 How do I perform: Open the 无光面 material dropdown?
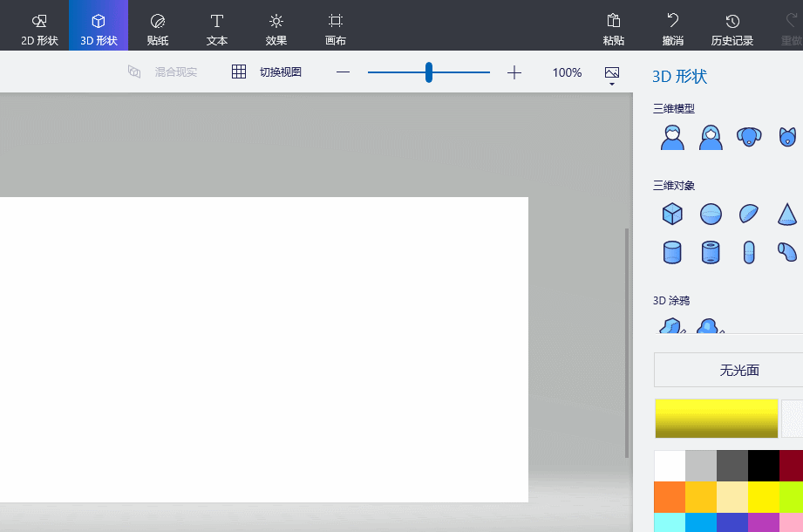click(728, 370)
